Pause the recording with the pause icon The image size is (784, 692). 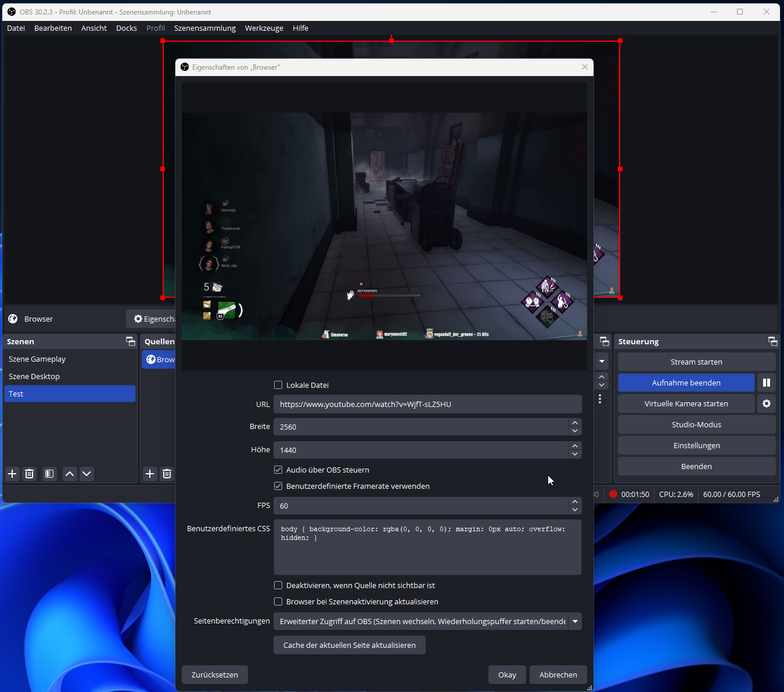[x=767, y=383]
